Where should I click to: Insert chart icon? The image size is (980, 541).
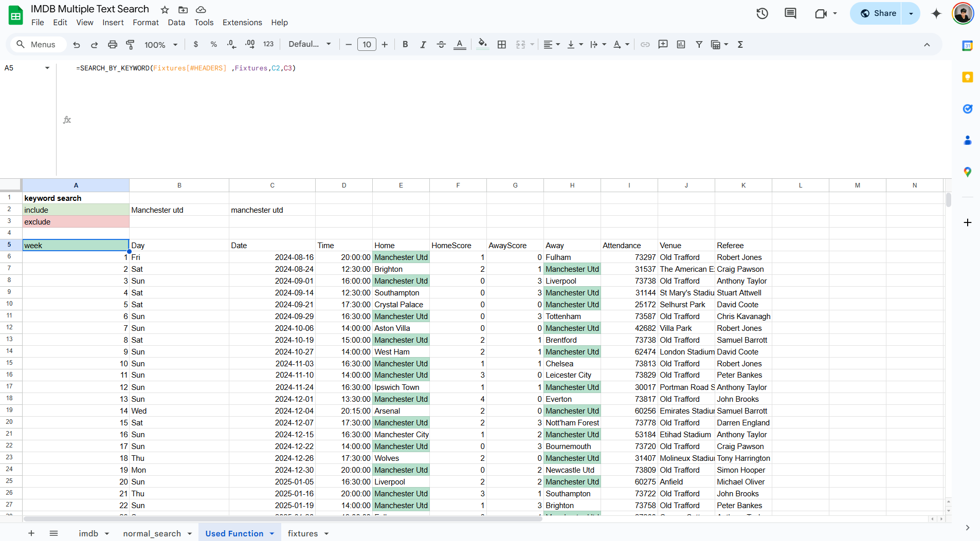point(681,45)
